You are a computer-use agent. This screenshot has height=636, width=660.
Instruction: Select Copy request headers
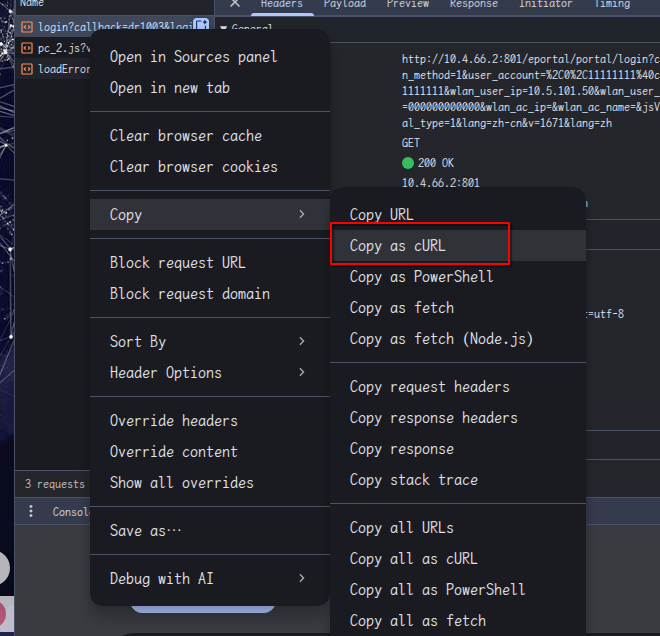tap(458, 387)
